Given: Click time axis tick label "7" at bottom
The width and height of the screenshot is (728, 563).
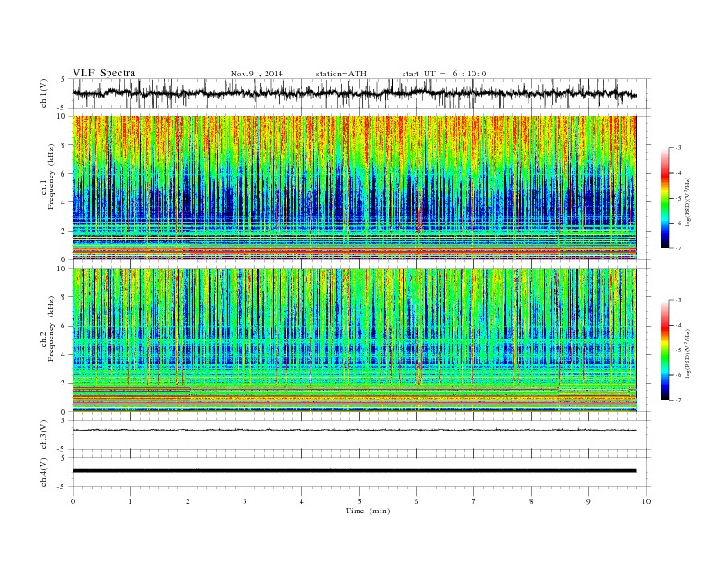Looking at the screenshot, I should pos(474,501).
